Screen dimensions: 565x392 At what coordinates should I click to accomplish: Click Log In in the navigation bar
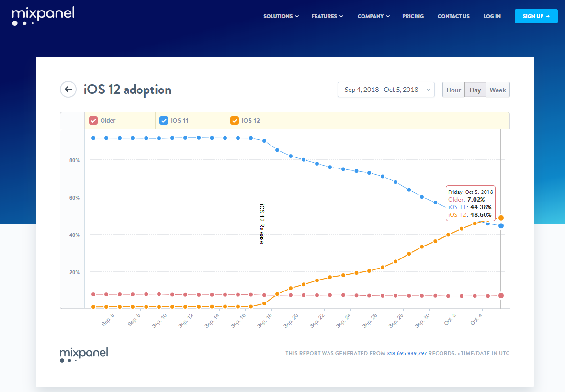click(492, 16)
